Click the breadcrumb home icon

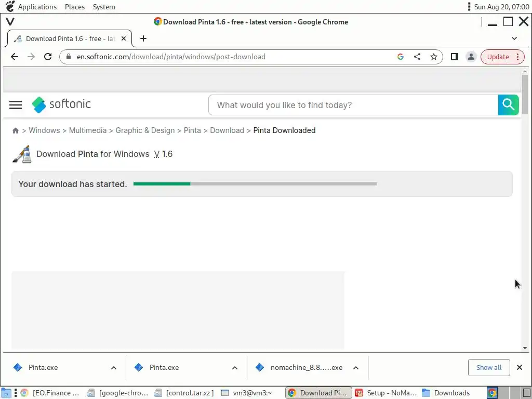point(15,130)
